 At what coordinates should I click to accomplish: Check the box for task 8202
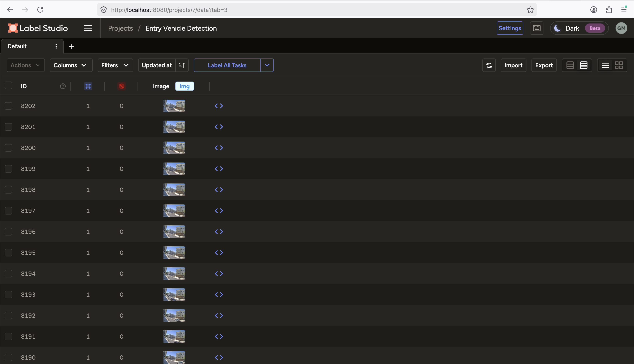point(9,106)
